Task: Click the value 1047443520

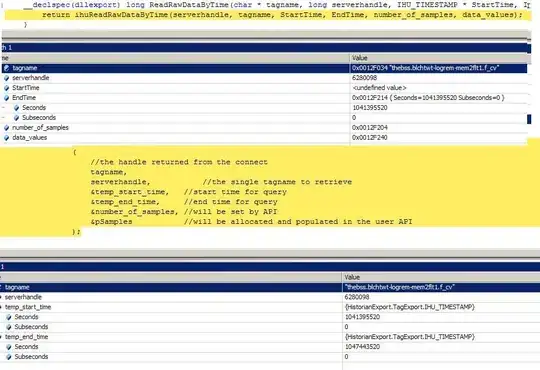Action: coord(362,347)
